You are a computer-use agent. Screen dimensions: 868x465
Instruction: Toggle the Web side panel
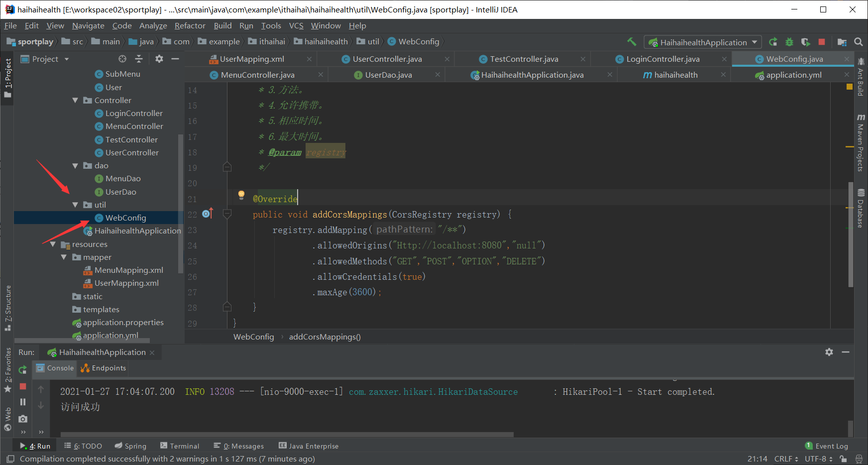7,419
